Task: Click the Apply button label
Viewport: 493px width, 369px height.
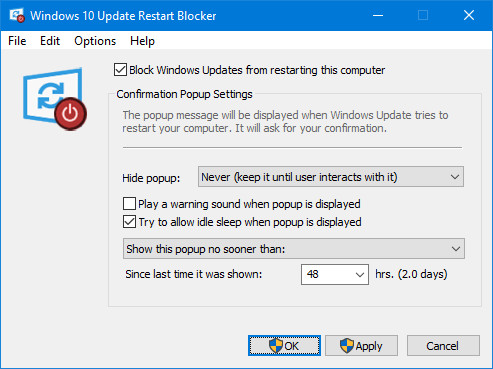Action: (369, 346)
